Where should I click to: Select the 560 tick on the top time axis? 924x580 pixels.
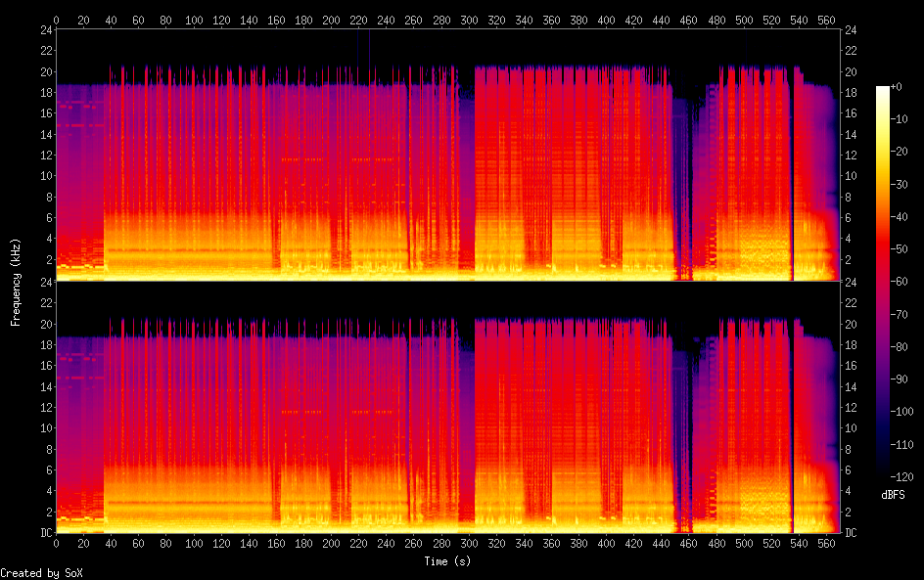826,20
